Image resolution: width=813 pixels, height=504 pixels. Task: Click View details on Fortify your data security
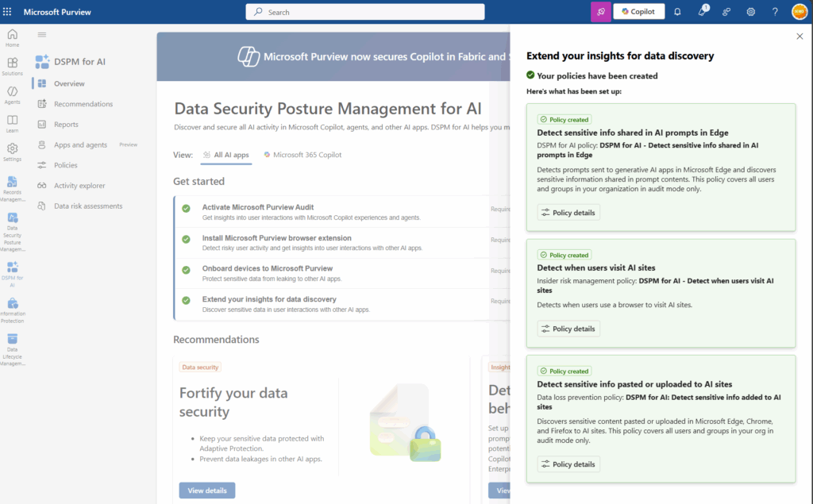click(x=207, y=491)
